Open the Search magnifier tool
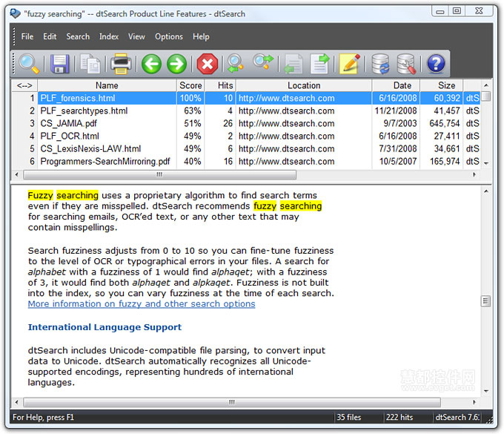This screenshot has height=434, width=504. tap(29, 64)
